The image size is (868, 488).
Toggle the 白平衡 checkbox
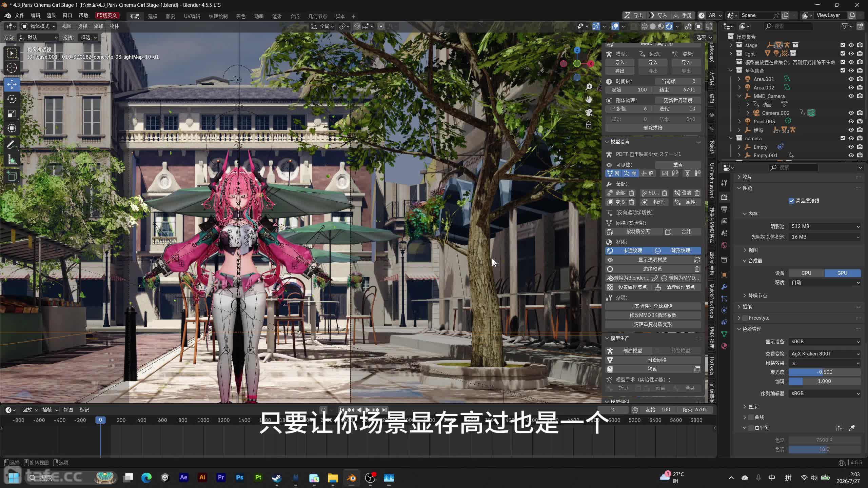[751, 428]
